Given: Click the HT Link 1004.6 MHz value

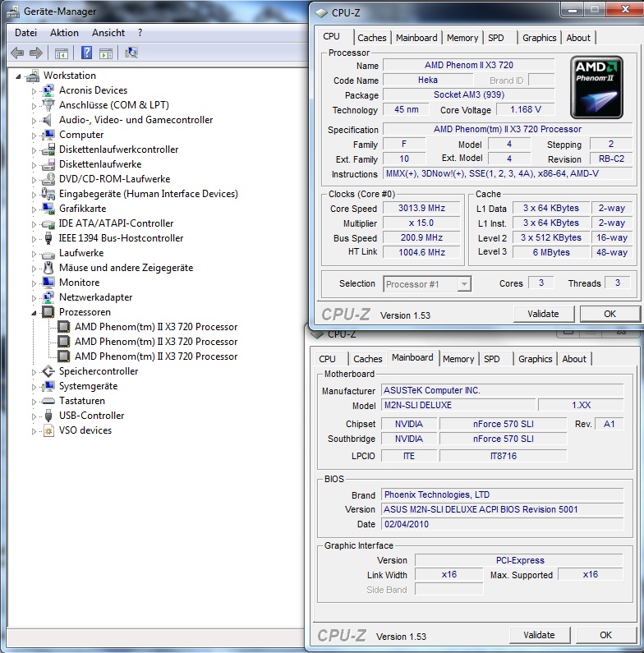Looking at the screenshot, I should [x=421, y=252].
